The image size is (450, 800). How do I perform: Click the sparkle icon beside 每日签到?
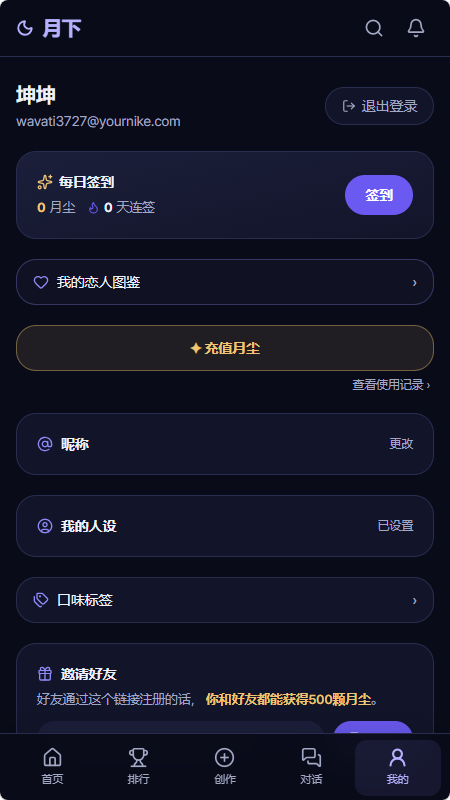pyautogui.click(x=45, y=182)
